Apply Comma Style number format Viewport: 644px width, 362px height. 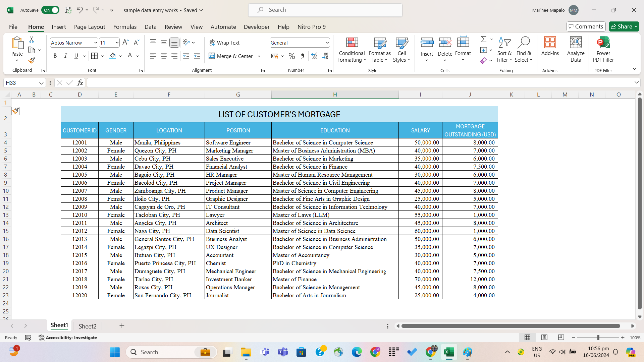pyautogui.click(x=303, y=56)
